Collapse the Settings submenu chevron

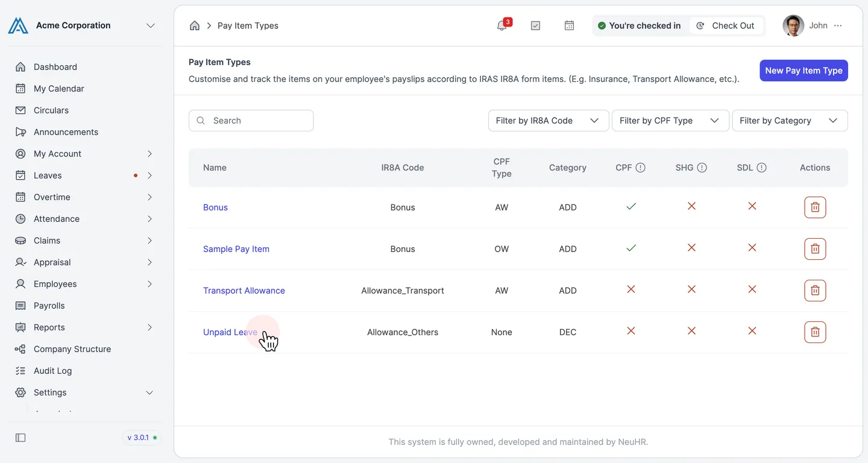point(149,392)
